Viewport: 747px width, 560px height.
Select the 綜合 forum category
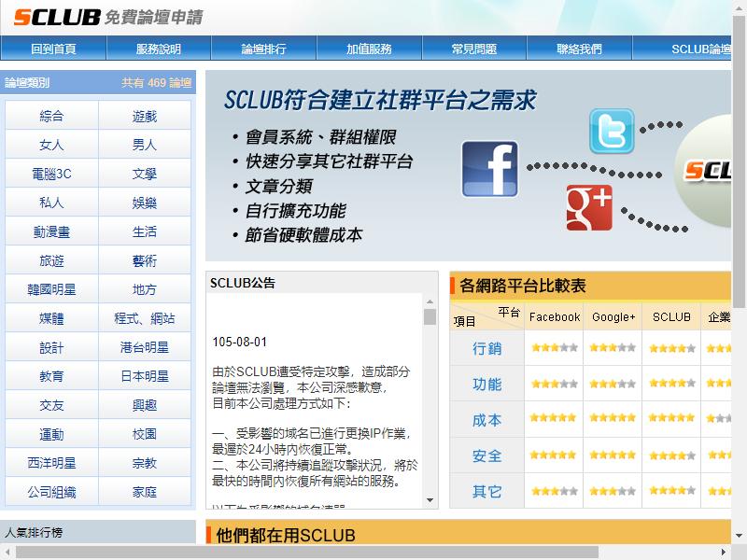click(x=51, y=116)
